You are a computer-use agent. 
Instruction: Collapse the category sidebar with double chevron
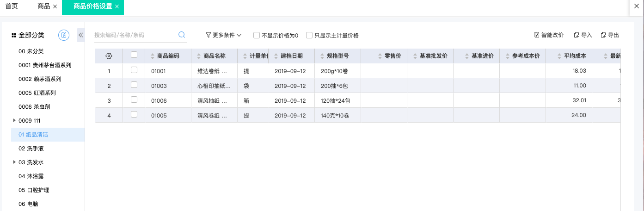coord(80,35)
